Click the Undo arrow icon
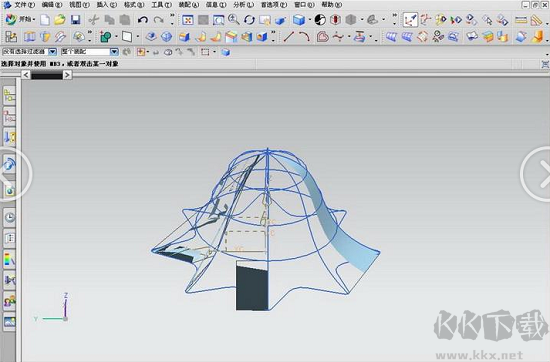The height and width of the screenshot is (362, 550). coord(142,20)
